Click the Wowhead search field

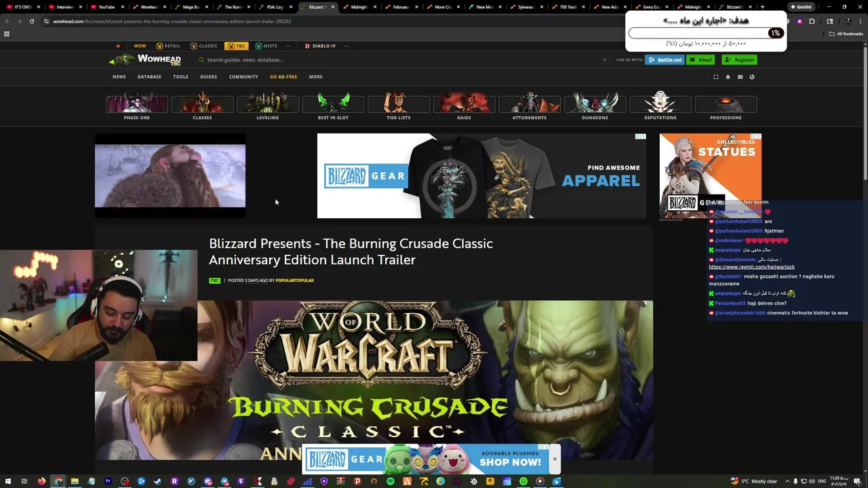tap(400, 60)
